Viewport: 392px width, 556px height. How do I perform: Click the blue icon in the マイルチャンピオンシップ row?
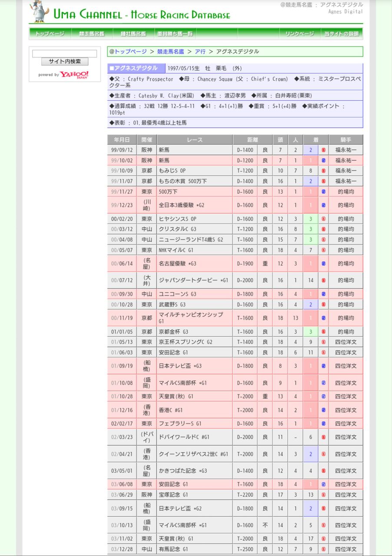(323, 318)
